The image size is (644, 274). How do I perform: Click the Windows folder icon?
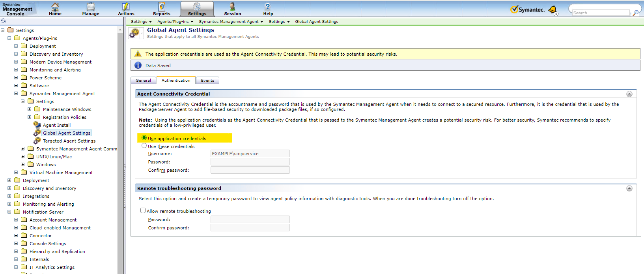point(31,164)
